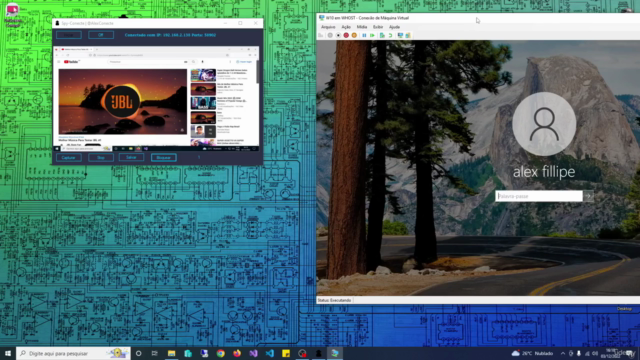
Task: Click the Enhanced Session monitor icon in VM toolbar
Action: [x=400, y=36]
